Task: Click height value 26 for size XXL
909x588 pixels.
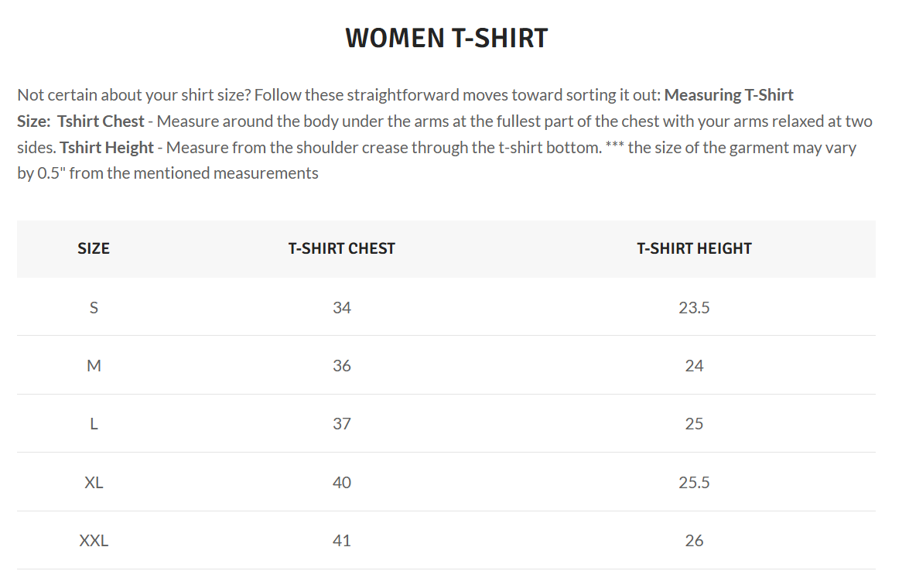Action: (694, 541)
